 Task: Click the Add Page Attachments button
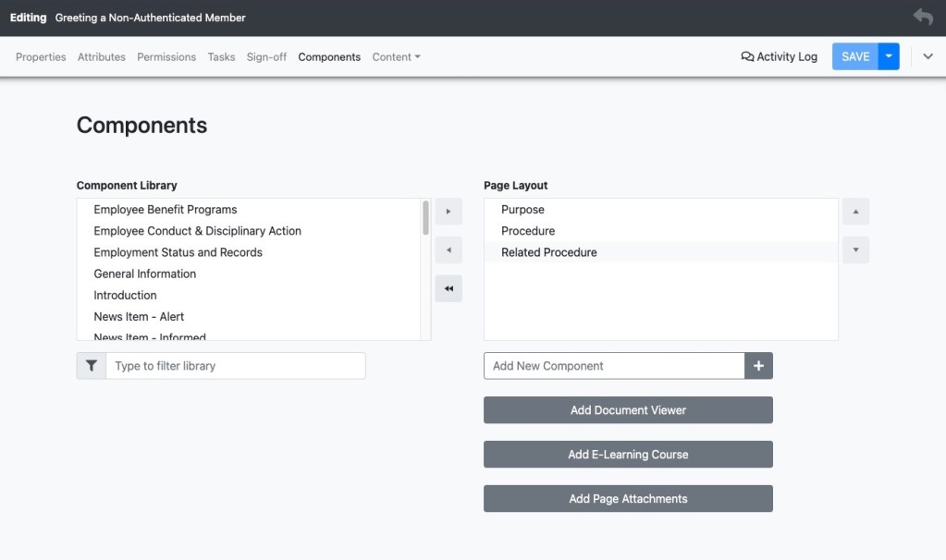pyautogui.click(x=628, y=498)
